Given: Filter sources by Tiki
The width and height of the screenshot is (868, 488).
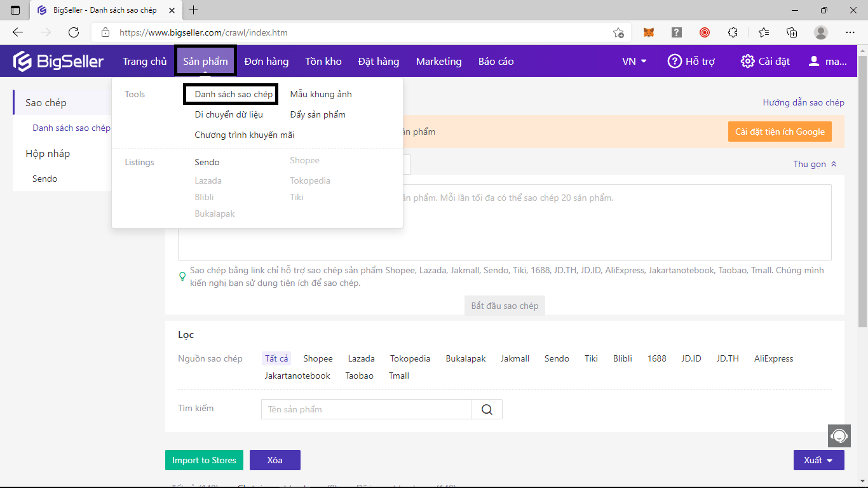Looking at the screenshot, I should point(591,358).
